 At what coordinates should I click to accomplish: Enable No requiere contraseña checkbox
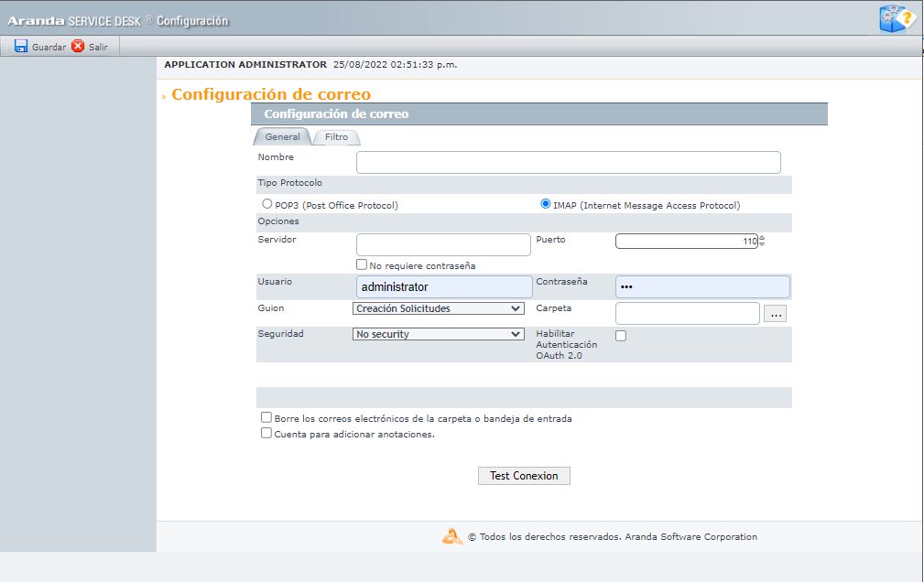[x=362, y=265]
